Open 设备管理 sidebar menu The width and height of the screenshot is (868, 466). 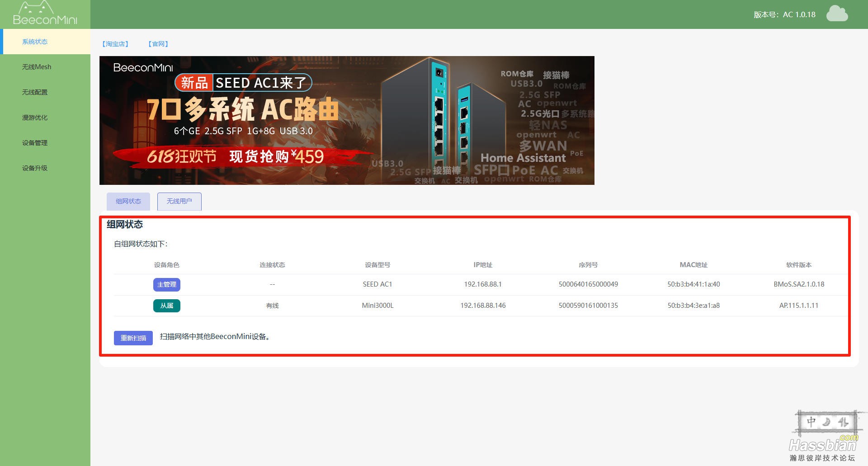(x=45, y=143)
